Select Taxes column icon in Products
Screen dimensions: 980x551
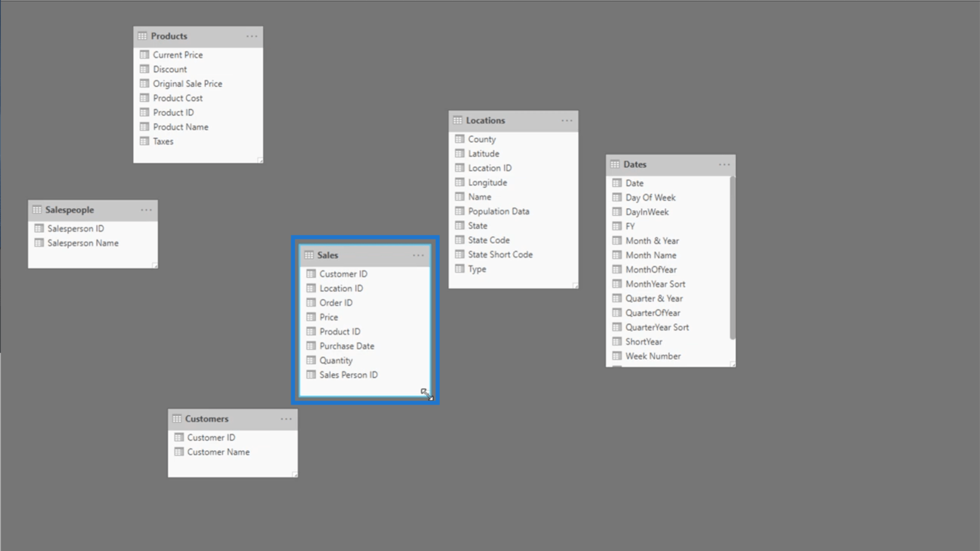click(145, 141)
